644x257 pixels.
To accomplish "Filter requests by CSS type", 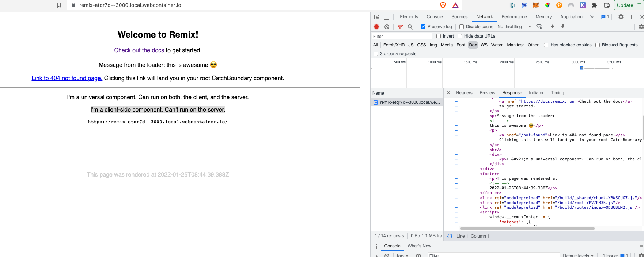I will click(x=421, y=45).
